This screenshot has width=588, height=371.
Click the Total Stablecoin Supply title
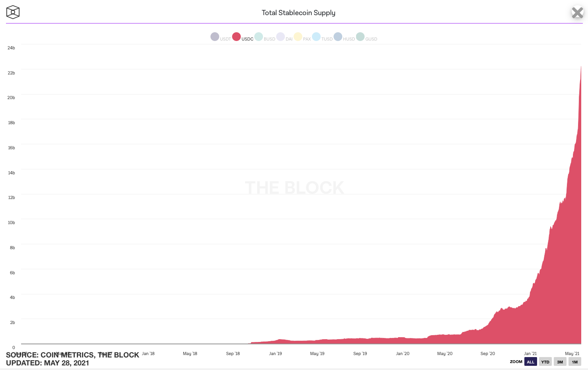pos(298,13)
